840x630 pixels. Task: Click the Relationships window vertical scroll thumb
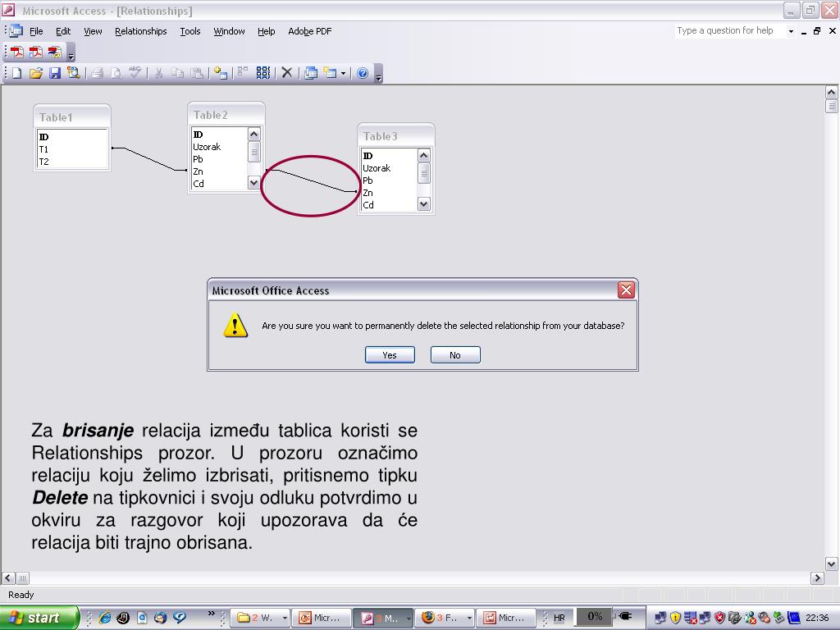tap(832, 106)
